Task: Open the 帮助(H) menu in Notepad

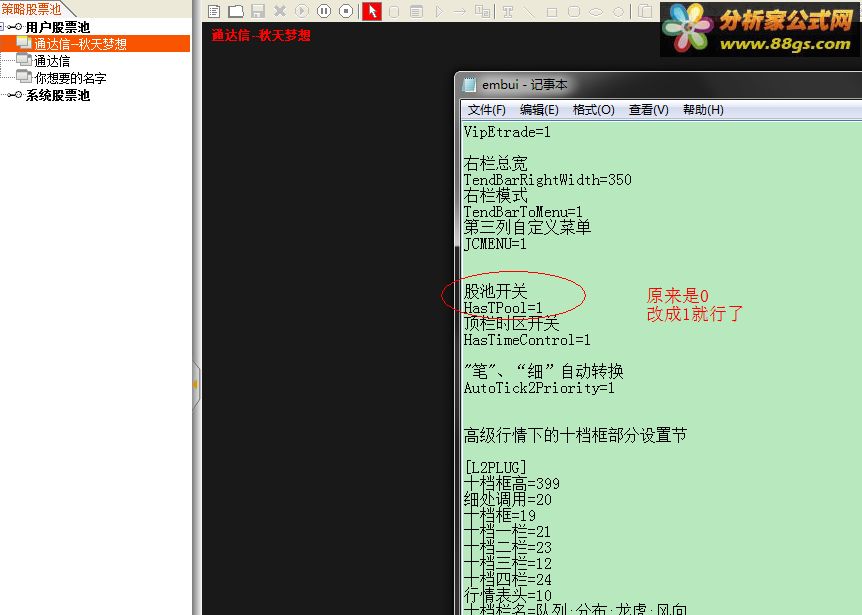Action: 703,110
